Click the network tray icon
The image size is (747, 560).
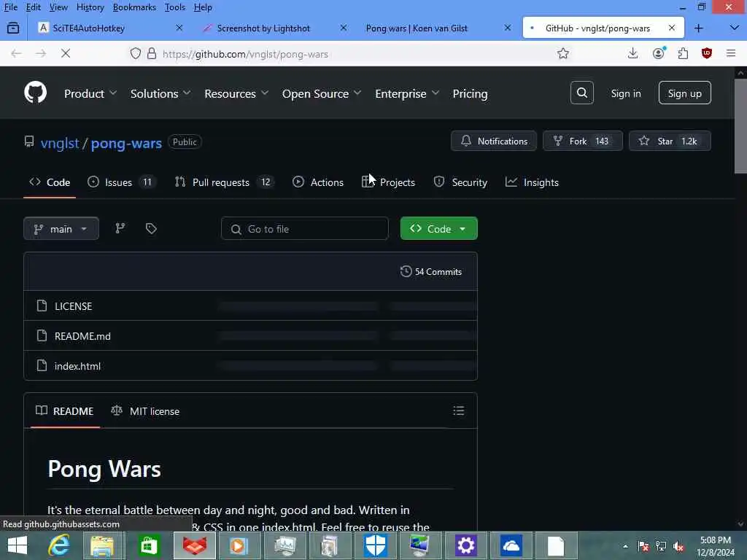tap(661, 546)
